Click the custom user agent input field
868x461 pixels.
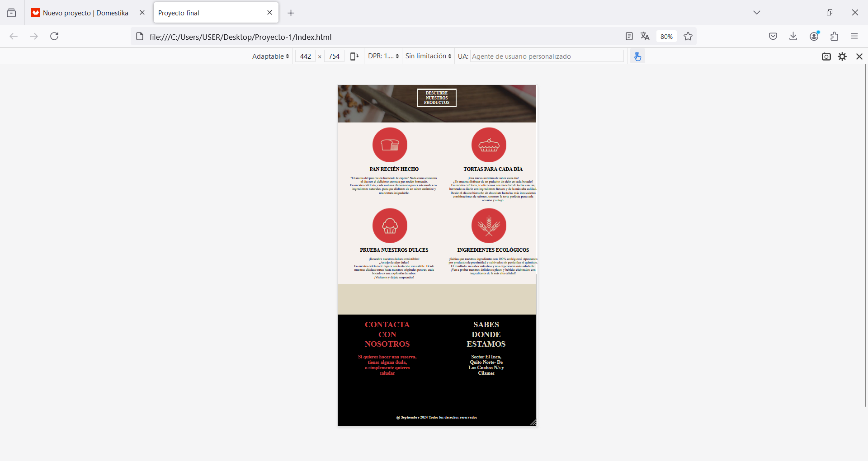[x=547, y=56]
